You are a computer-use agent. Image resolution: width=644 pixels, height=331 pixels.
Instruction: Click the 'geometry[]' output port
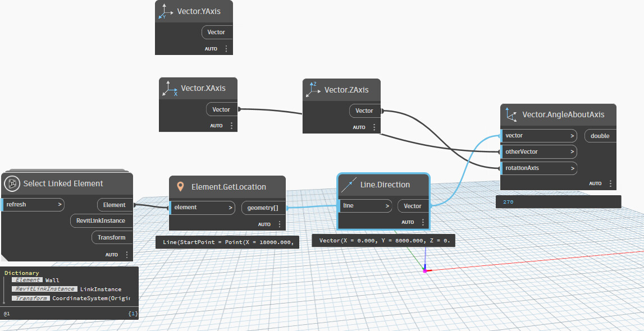point(263,208)
